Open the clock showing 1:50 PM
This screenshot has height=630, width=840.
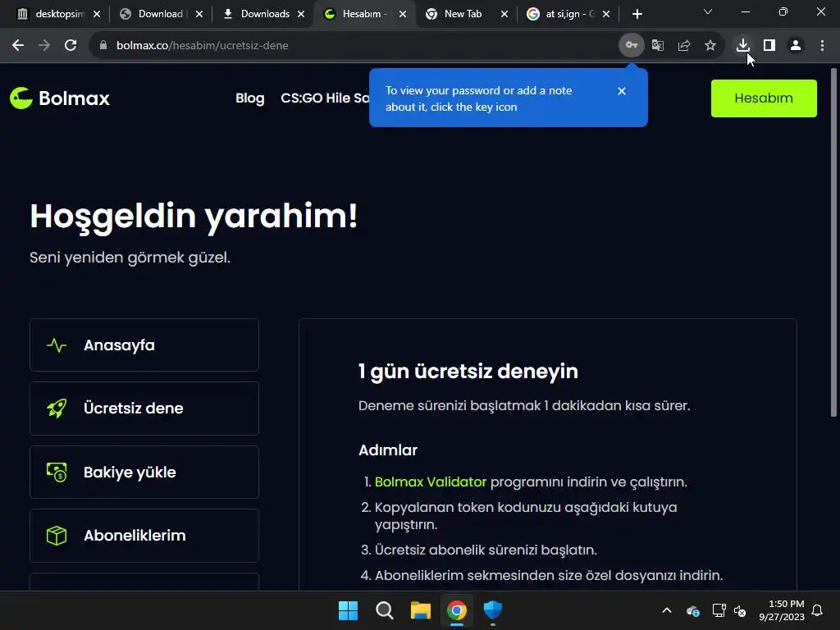pos(782,610)
